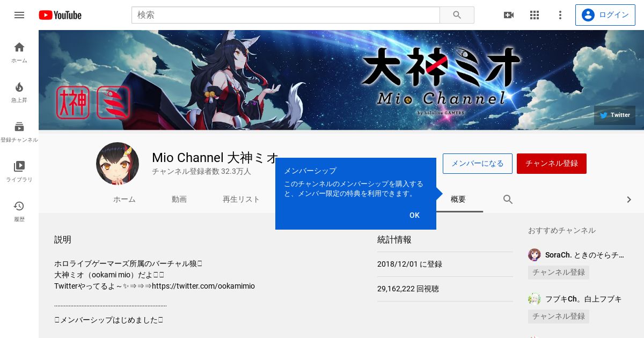Switch to the 動画 tab

[x=179, y=199]
